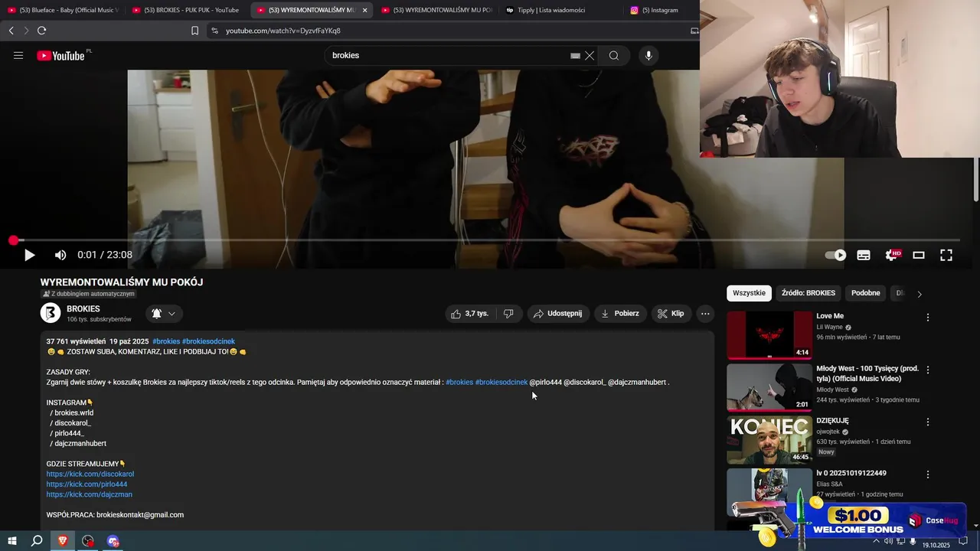Open the options menu for lv 0 20251019122449 video
Image resolution: width=980 pixels, height=551 pixels.
click(928, 474)
